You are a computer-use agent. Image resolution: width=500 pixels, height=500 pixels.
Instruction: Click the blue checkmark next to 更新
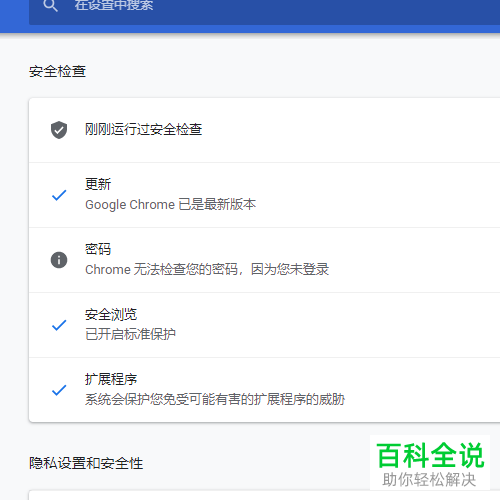tap(59, 195)
